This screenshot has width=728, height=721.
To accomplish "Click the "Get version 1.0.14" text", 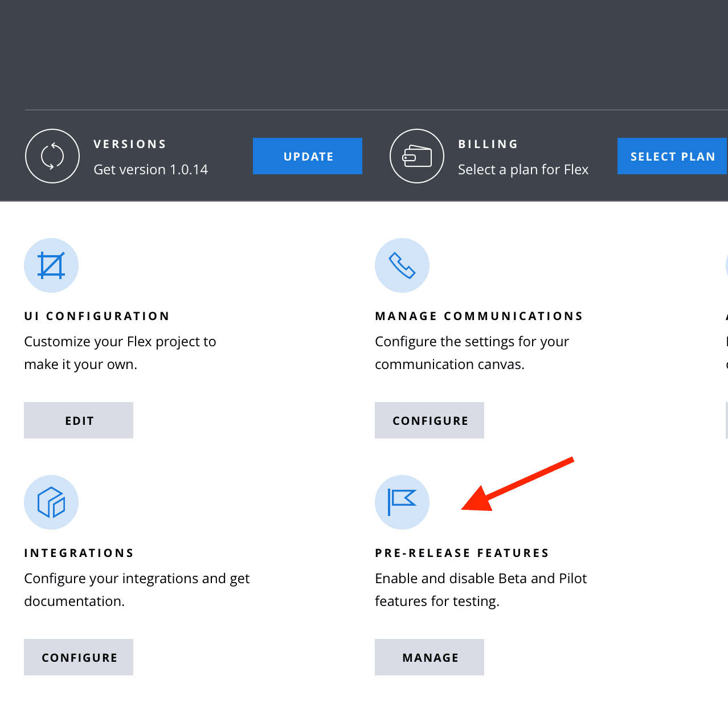I will (150, 170).
